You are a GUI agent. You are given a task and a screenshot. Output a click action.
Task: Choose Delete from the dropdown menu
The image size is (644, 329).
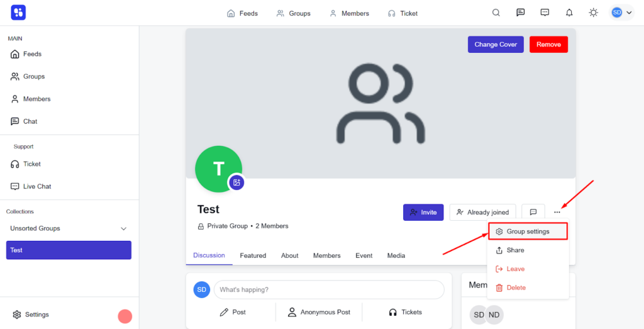[528, 288]
